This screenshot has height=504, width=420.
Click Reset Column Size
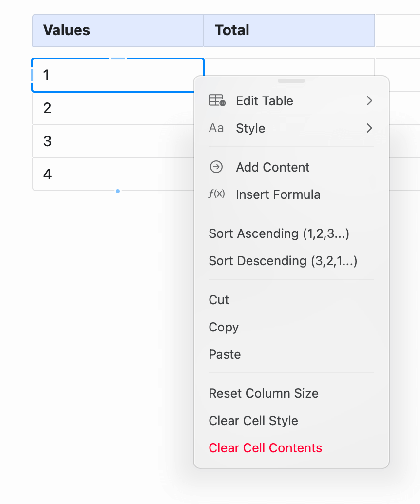263,393
